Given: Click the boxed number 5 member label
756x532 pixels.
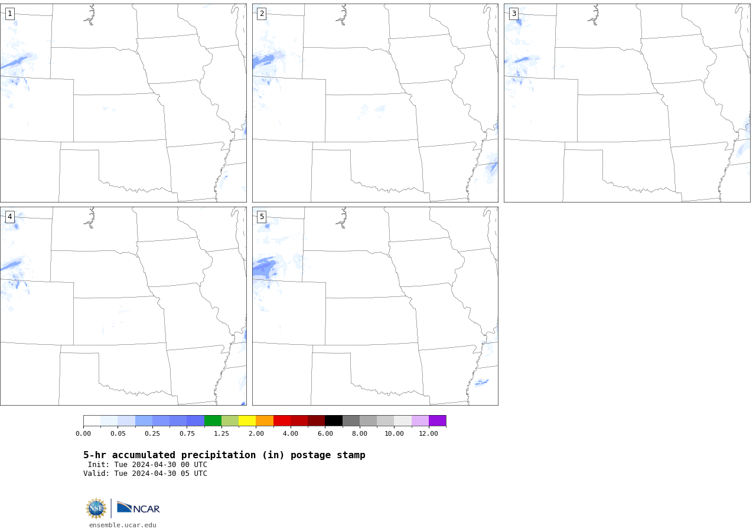Looking at the screenshot, I should click(262, 217).
